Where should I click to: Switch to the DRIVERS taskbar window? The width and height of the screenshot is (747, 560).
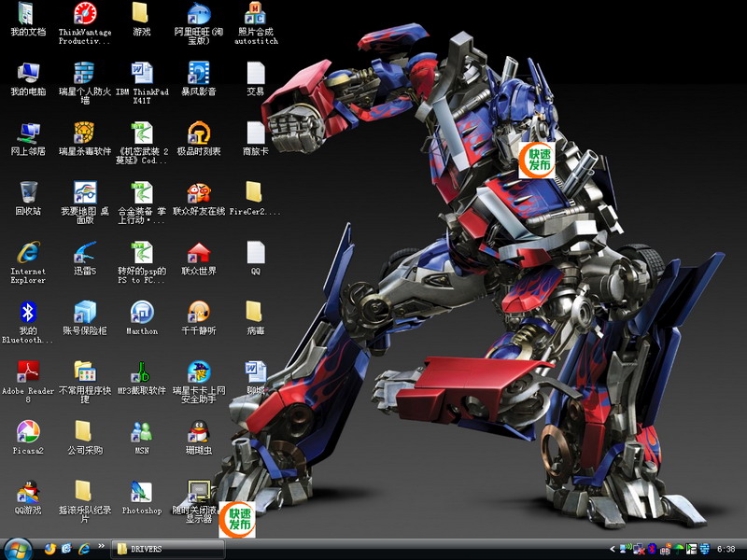(x=168, y=549)
